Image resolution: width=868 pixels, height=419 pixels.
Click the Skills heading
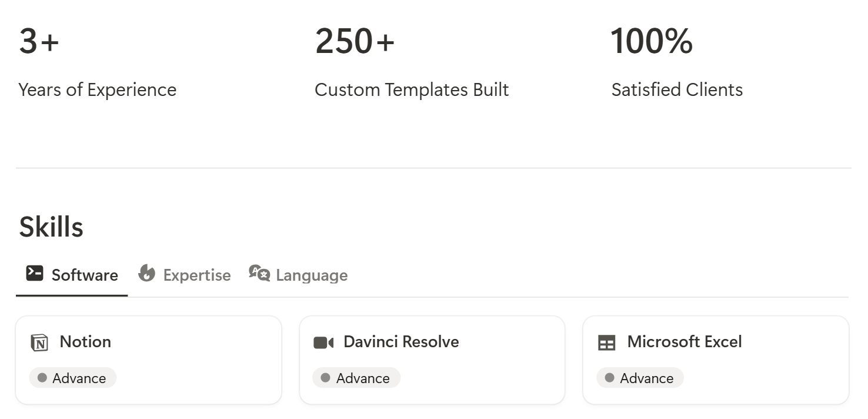pyautogui.click(x=51, y=227)
